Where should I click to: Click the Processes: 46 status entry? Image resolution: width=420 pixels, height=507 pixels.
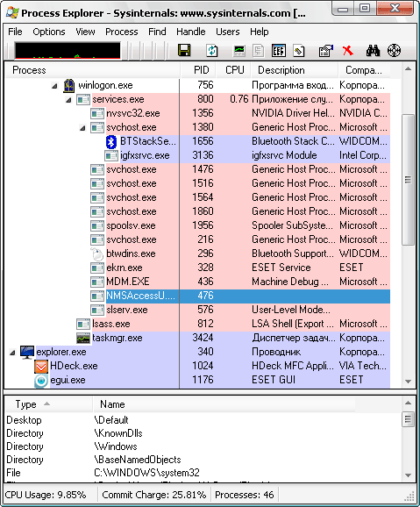pos(244,495)
